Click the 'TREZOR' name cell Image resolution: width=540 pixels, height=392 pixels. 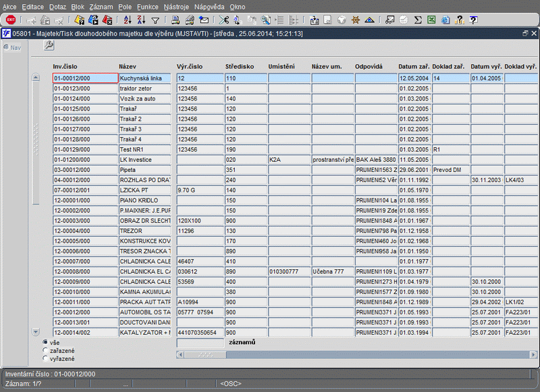tap(145, 231)
